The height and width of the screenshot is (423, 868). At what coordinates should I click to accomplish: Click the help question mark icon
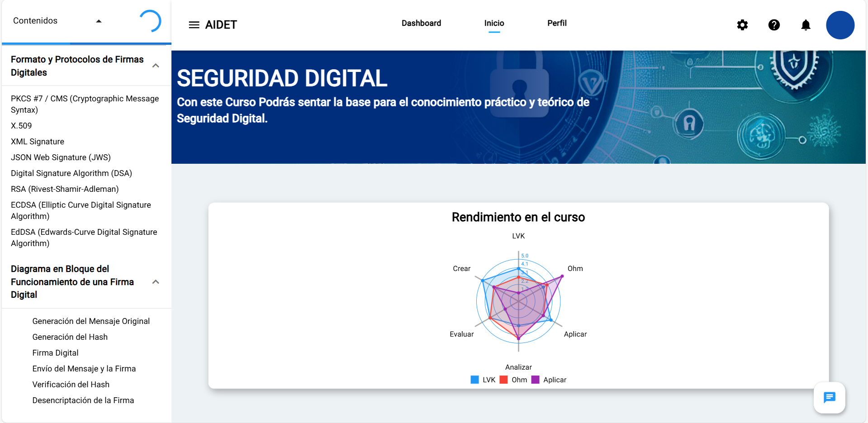point(774,25)
